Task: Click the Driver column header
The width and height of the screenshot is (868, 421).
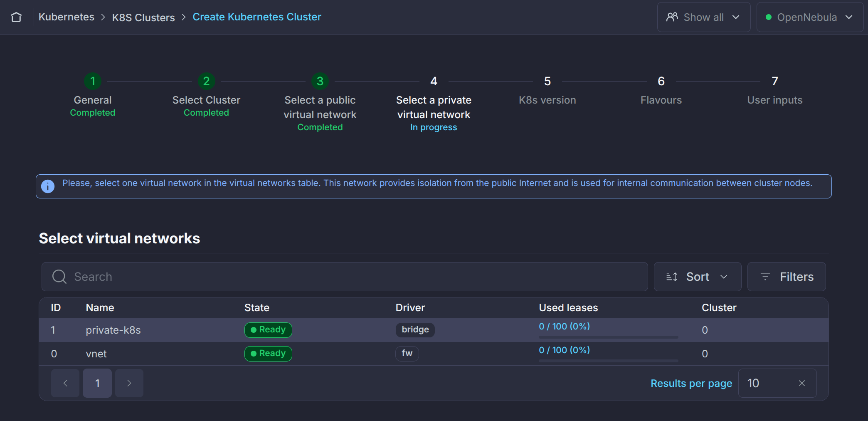Action: (x=410, y=307)
